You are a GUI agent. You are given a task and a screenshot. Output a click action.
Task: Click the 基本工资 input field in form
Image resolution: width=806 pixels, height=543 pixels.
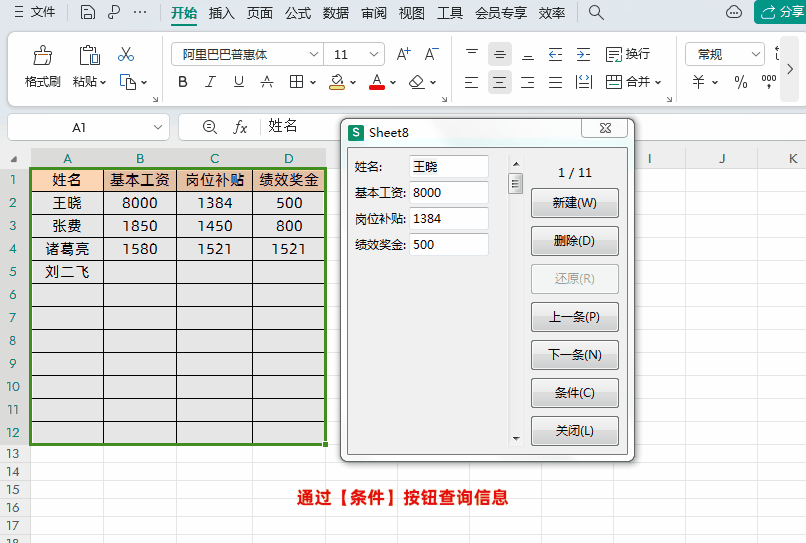click(449, 193)
